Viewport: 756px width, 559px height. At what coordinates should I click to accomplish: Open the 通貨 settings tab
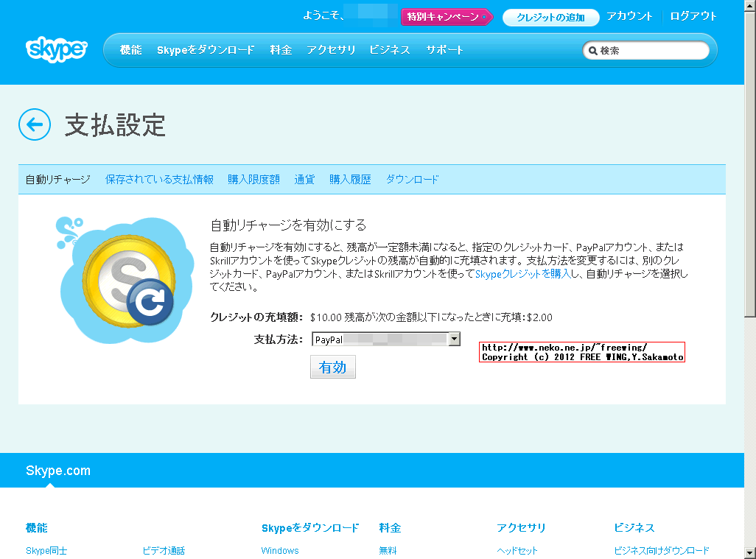304,179
